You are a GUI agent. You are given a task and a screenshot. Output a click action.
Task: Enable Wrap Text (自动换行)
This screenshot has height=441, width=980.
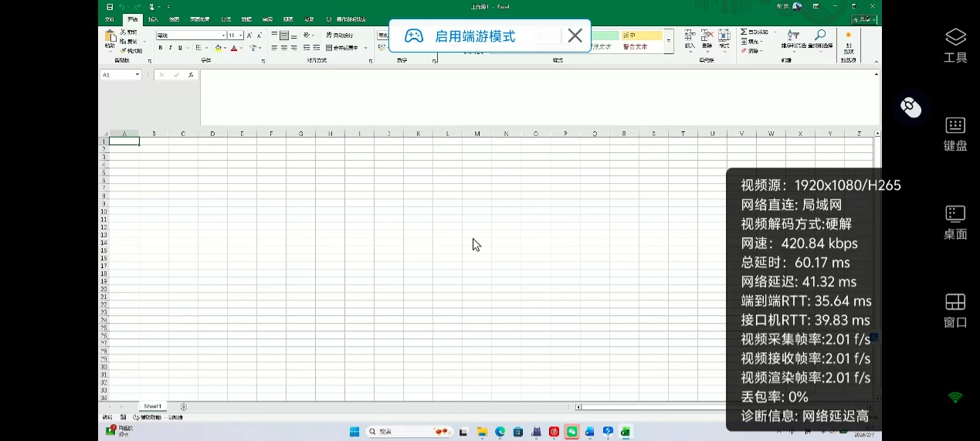(340, 36)
